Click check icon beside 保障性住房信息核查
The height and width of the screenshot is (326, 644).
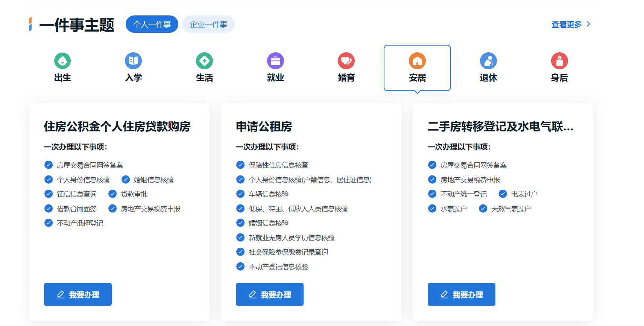[240, 165]
